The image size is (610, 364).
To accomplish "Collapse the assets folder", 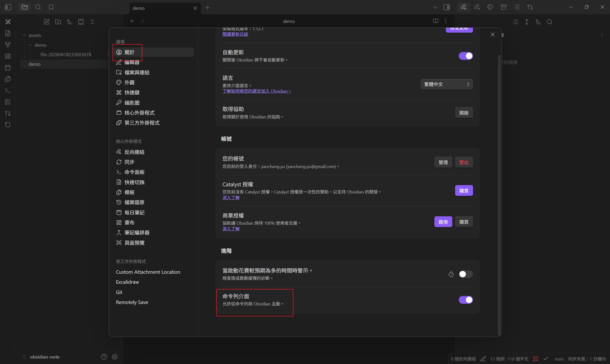I will click(x=25, y=35).
